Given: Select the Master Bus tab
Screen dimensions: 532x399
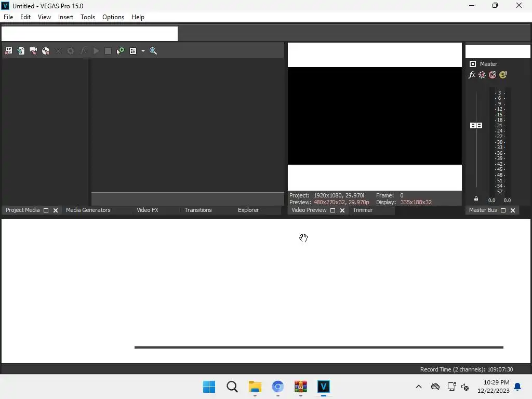Looking at the screenshot, I should (483, 210).
